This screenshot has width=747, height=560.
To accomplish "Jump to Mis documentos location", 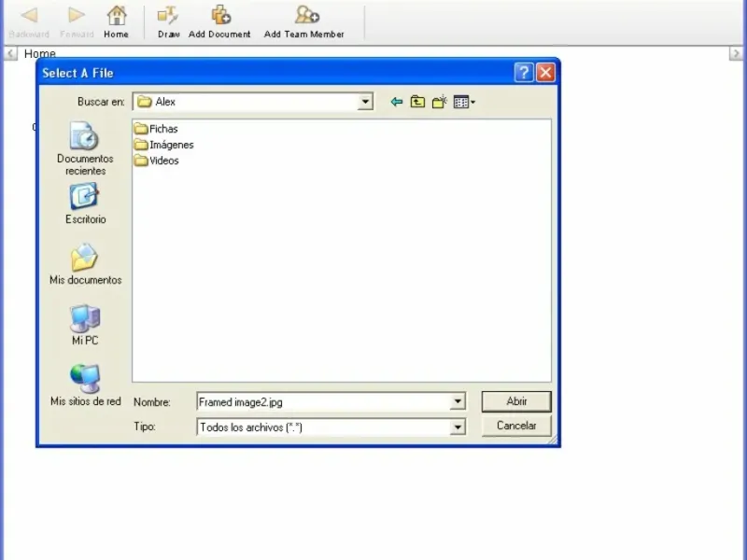I will coord(85,264).
